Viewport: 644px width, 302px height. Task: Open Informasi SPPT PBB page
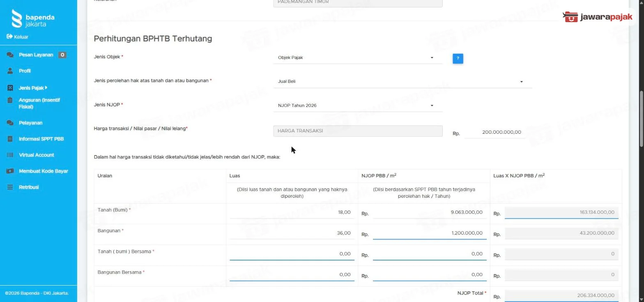pos(41,139)
